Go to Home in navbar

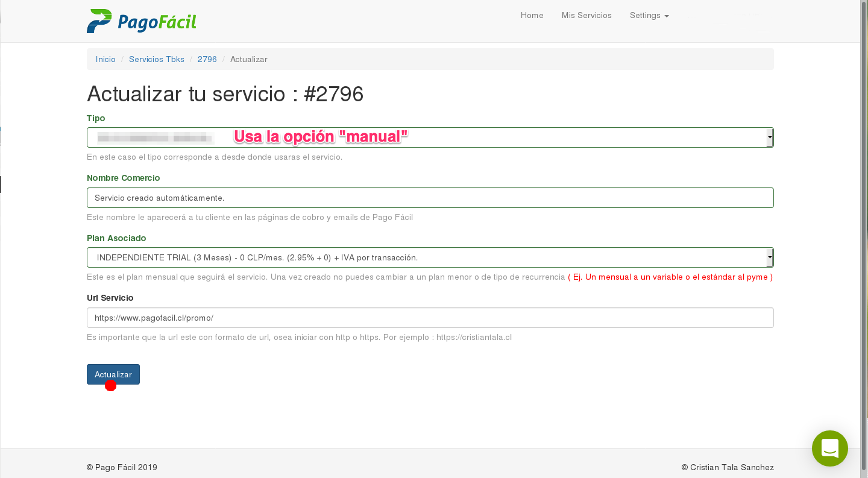tap(532, 16)
